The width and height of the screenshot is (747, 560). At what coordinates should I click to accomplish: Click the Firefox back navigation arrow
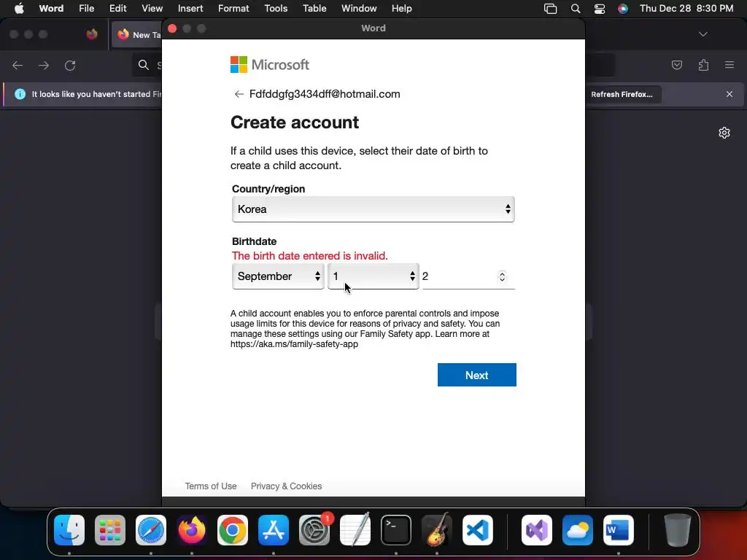pos(18,65)
